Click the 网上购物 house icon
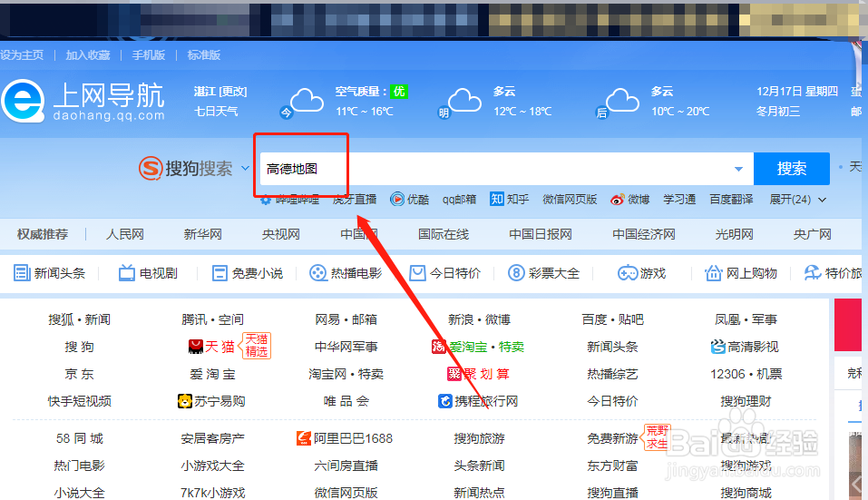The height and width of the screenshot is (500, 868). click(713, 272)
